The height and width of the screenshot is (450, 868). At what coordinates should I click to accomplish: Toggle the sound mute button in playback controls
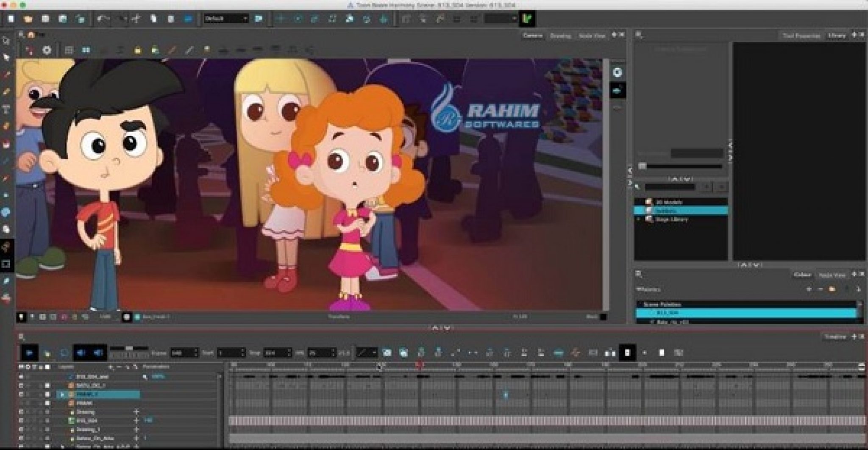[x=81, y=352]
